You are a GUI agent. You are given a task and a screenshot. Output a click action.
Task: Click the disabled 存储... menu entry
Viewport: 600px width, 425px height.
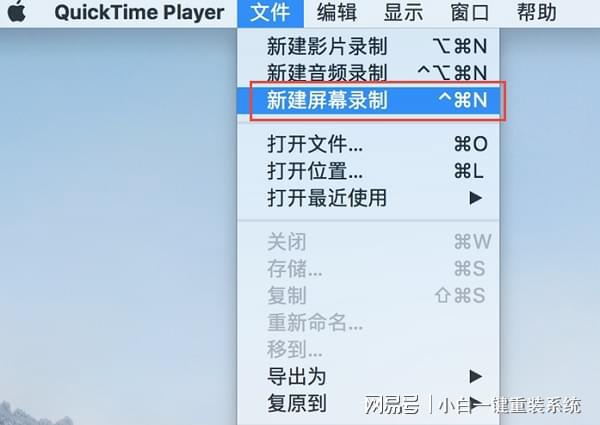[x=368, y=269]
